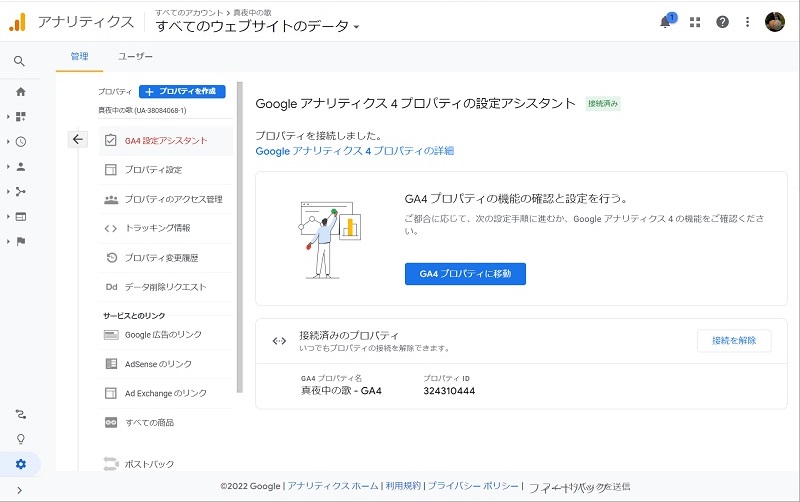Open Google 広告のリンク item
Image resolution: width=800 pixels, height=502 pixels.
166,335
